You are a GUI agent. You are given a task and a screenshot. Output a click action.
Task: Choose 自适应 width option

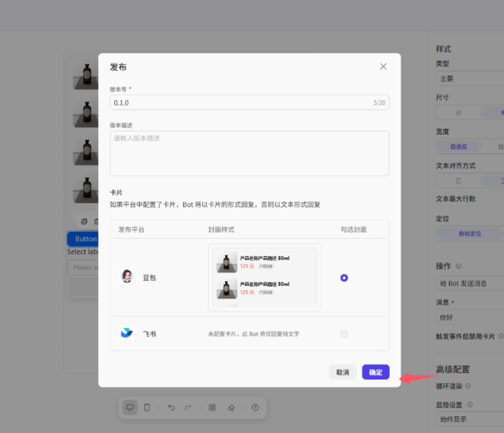[x=458, y=146]
